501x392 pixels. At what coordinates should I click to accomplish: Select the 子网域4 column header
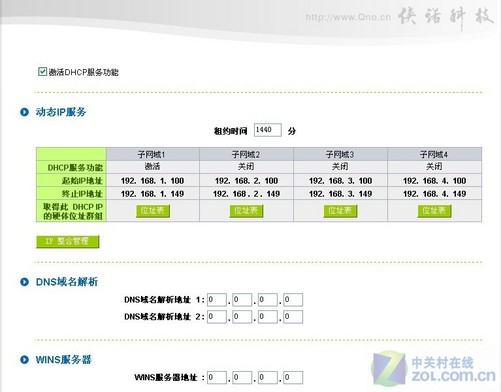tap(434, 154)
